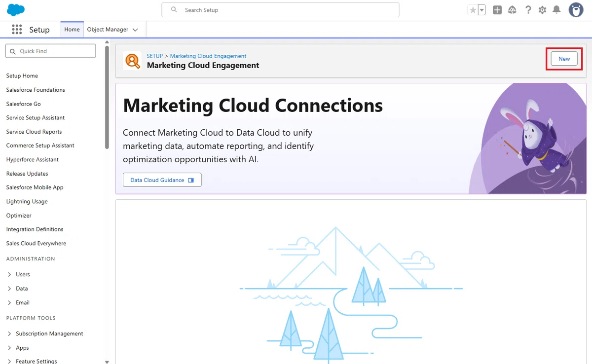The height and width of the screenshot is (364, 592).
Task: Click the magnifier icon in Search Setup
Action: click(174, 10)
